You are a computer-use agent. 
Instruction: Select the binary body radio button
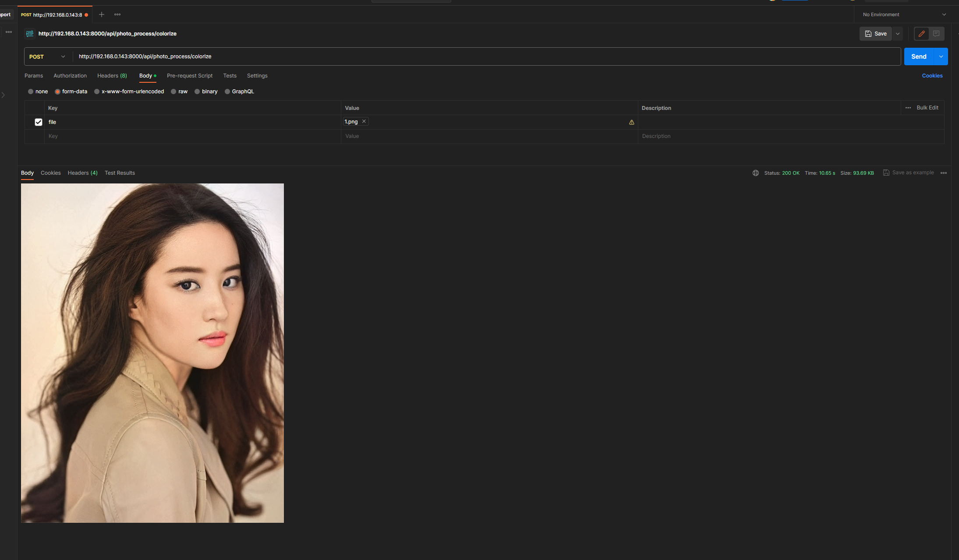[198, 92]
